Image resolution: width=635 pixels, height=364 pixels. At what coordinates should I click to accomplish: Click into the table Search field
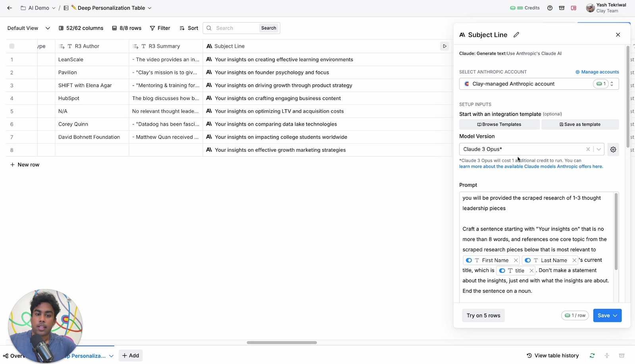[x=236, y=28]
